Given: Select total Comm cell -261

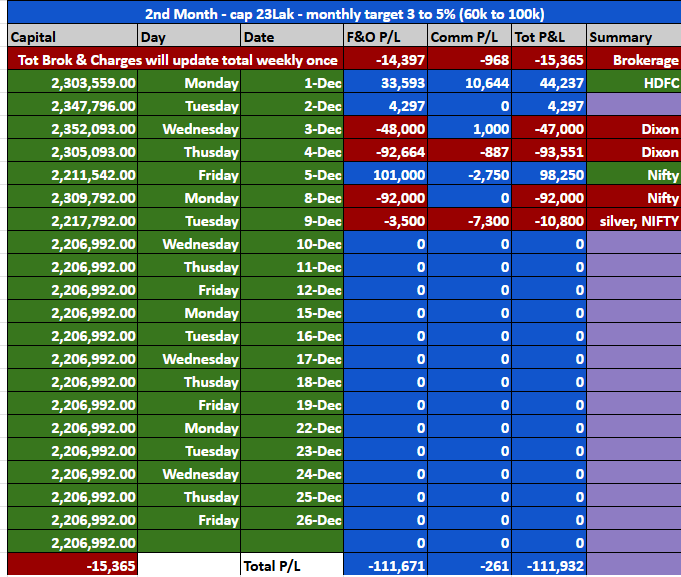Looking at the screenshot, I should pos(469,565).
